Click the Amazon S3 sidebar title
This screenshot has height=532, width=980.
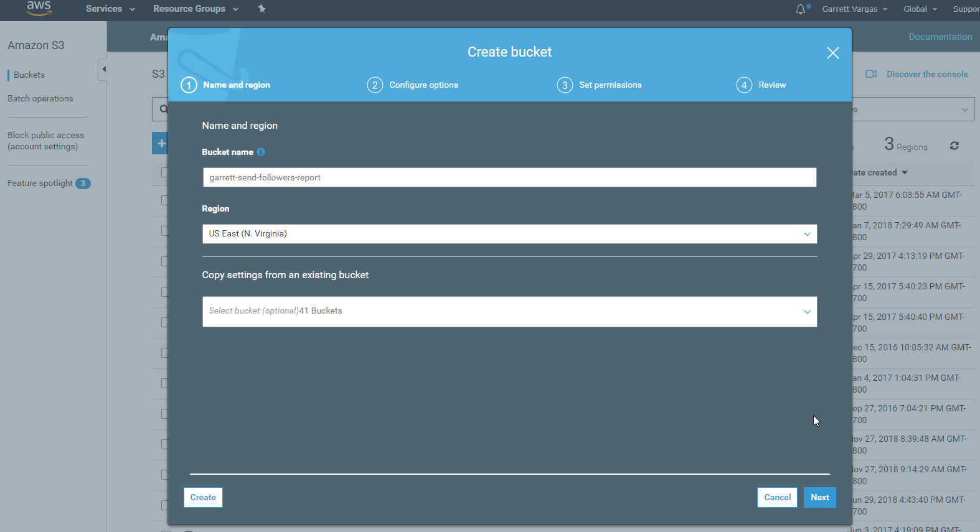[x=36, y=45]
